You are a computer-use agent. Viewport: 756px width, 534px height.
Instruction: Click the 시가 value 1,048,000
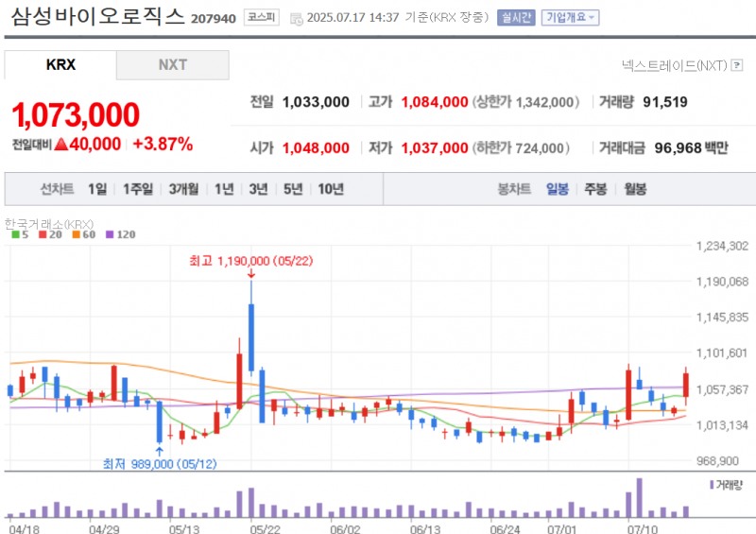point(316,148)
